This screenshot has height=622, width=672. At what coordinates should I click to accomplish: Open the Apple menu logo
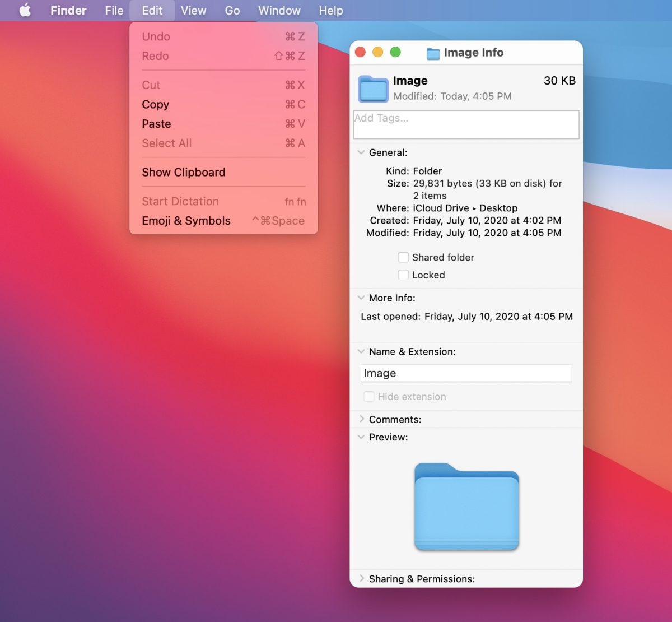pyautogui.click(x=25, y=11)
